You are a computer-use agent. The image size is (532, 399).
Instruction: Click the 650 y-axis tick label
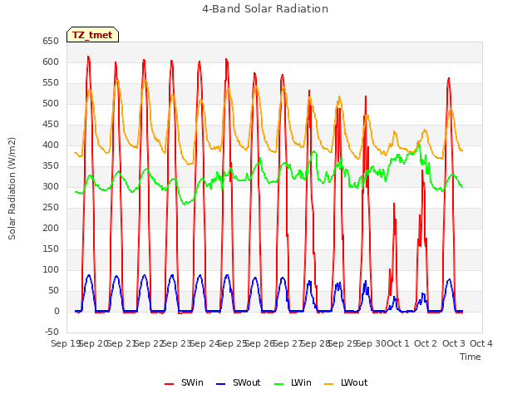click(x=51, y=42)
